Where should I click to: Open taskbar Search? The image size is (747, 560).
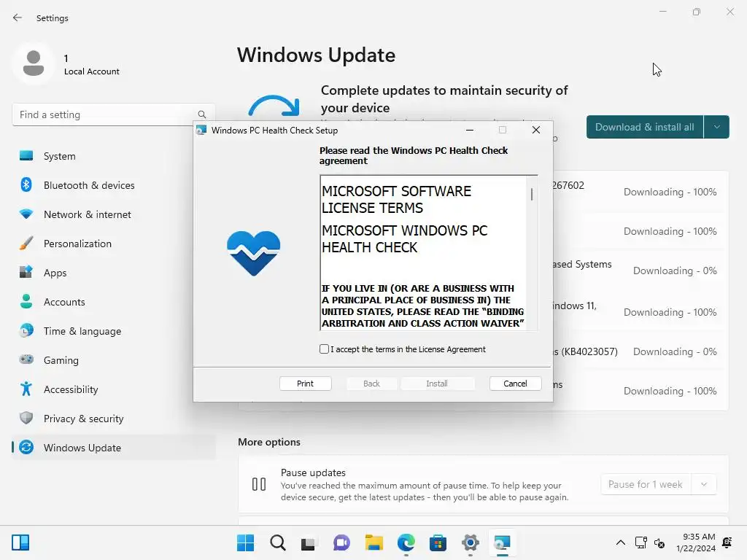pyautogui.click(x=278, y=542)
